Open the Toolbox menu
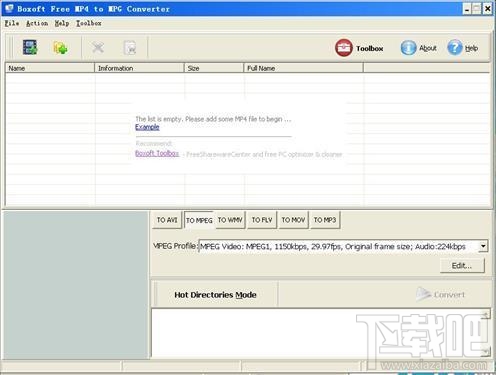The height and width of the screenshot is (375, 496). point(89,23)
